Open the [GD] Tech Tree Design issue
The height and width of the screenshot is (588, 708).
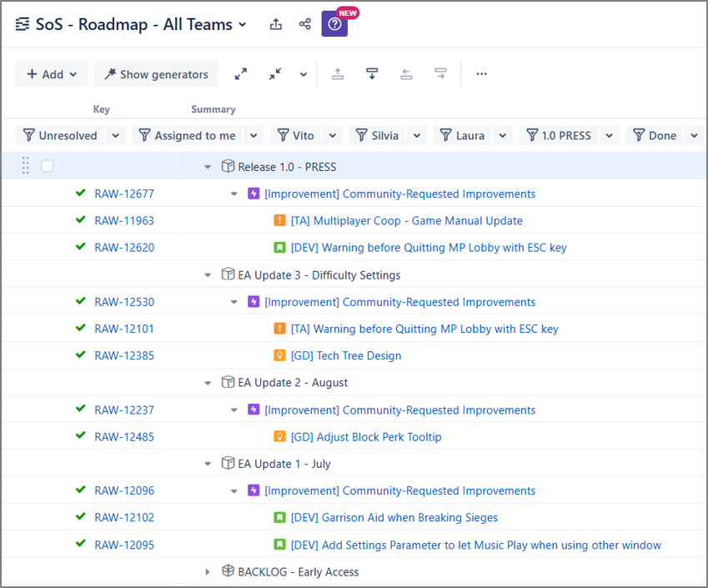(345, 355)
